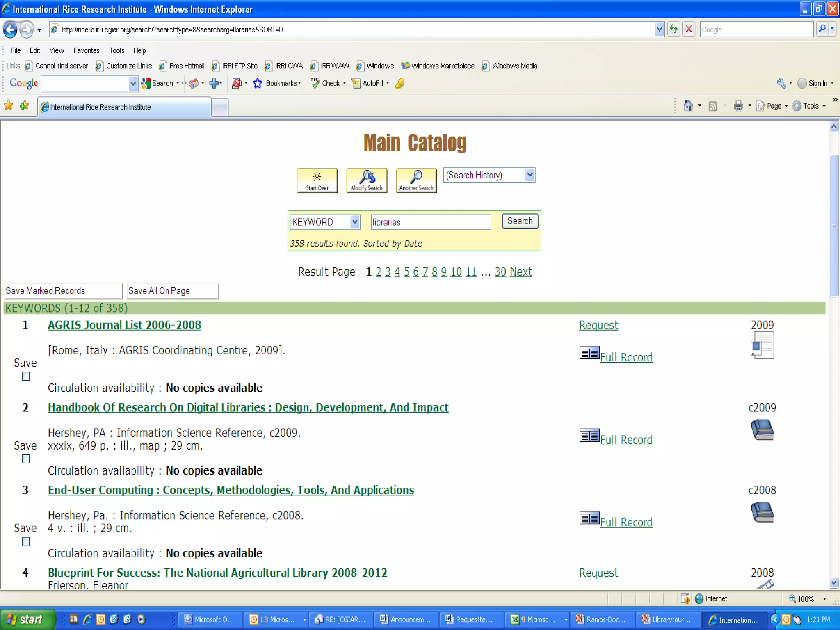
Task: Click browser Home icon in command bar
Action: (688, 106)
